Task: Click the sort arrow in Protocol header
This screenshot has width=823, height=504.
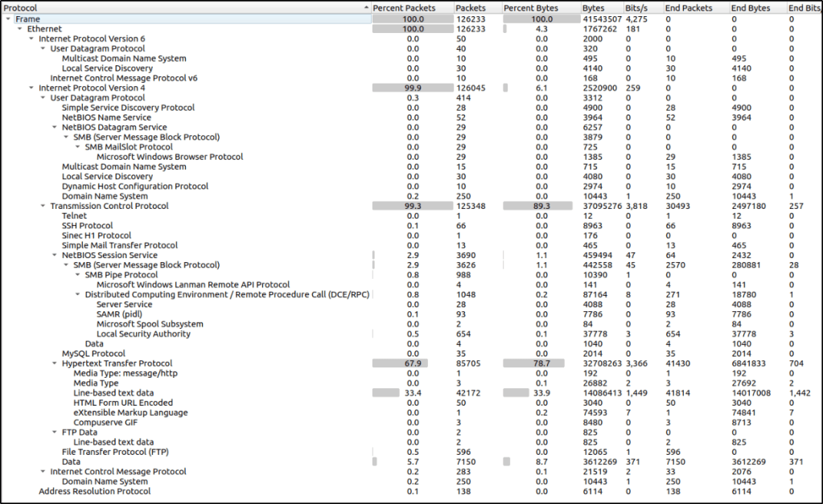Action: coord(365,8)
